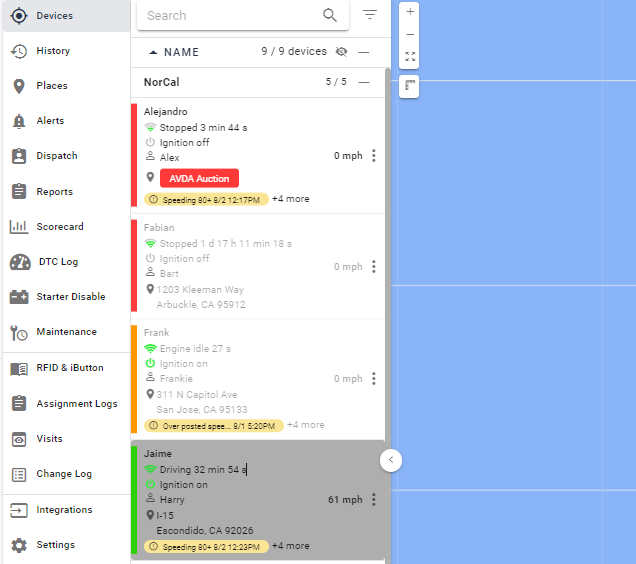Click the Speeding 80+ alert badge for Alejandro
The width and height of the screenshot is (636, 564).
pyautogui.click(x=206, y=200)
